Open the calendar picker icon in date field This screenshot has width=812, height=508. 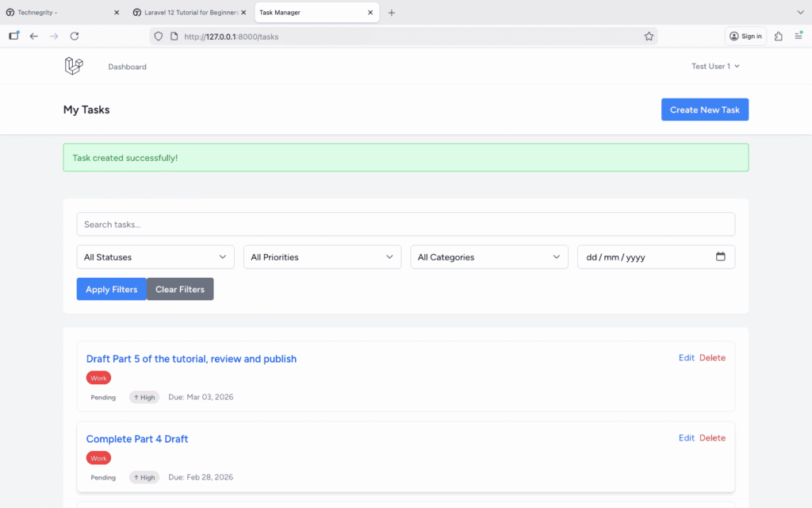(720, 256)
